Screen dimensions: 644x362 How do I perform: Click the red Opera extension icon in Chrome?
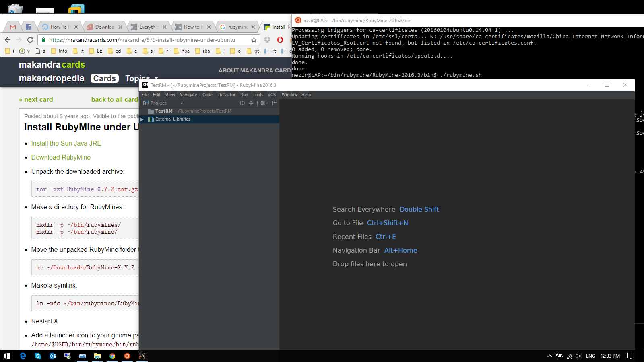point(280,40)
